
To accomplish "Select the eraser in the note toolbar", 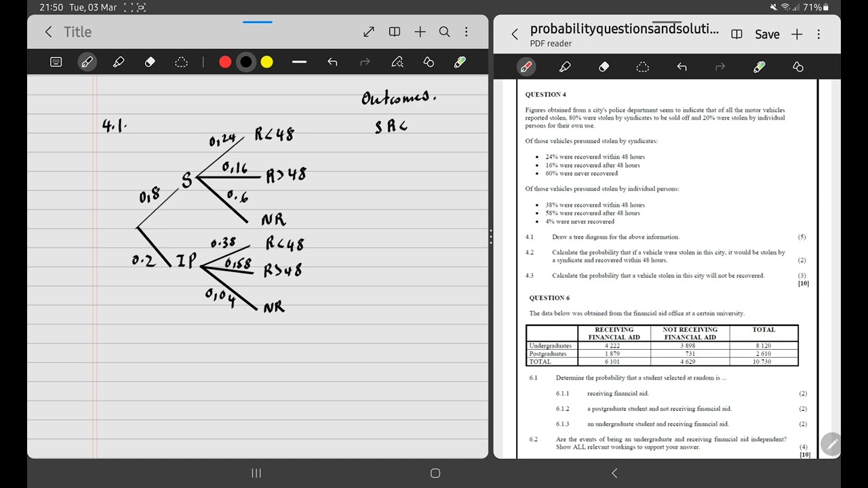I will click(150, 62).
